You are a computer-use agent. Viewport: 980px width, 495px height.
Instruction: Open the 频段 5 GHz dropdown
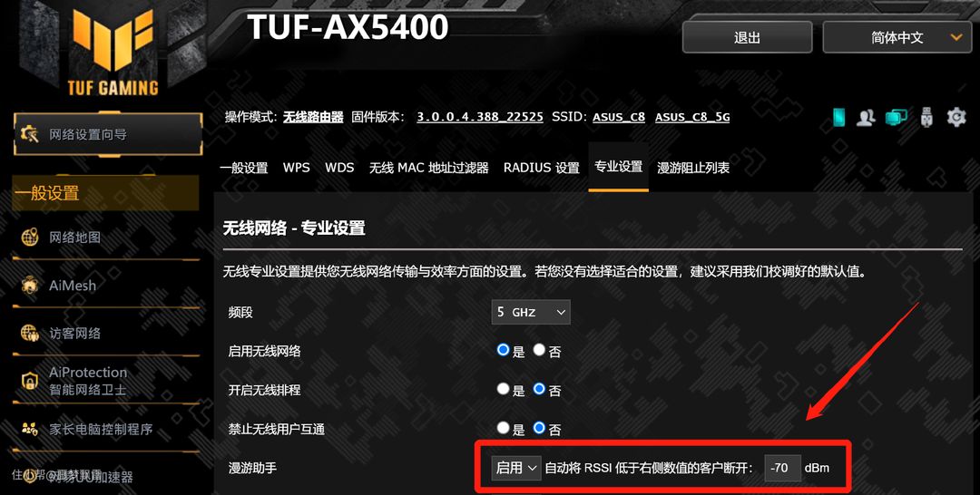click(x=531, y=312)
